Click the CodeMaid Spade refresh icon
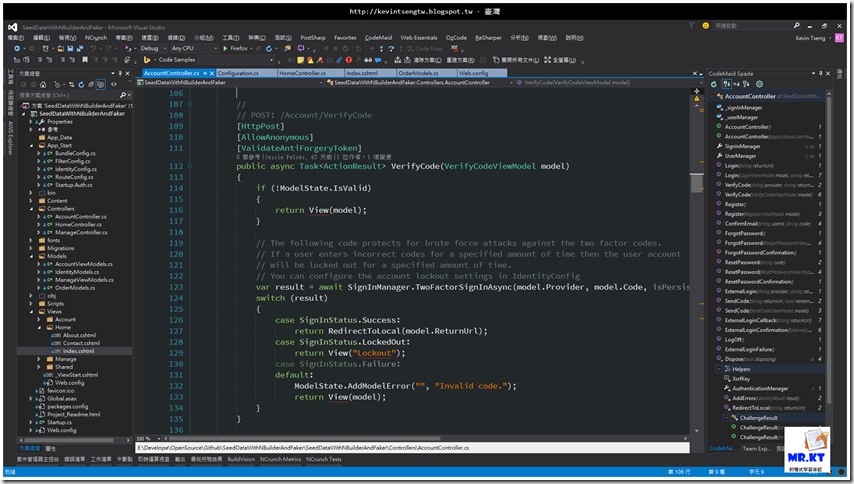Viewport: 854px width, 484px height. click(713, 84)
